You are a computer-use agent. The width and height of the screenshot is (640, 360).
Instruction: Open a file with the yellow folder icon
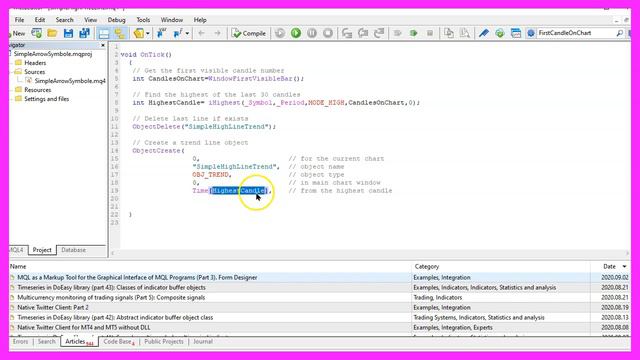tap(52, 33)
